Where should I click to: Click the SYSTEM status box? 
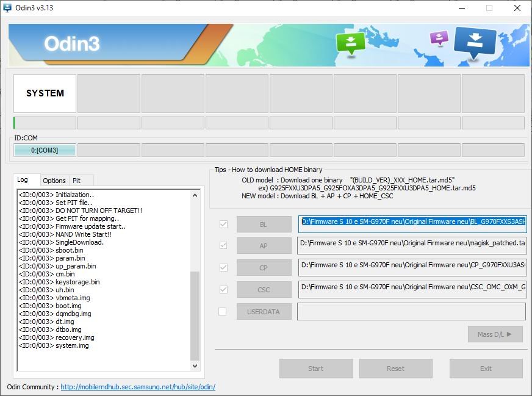point(45,93)
